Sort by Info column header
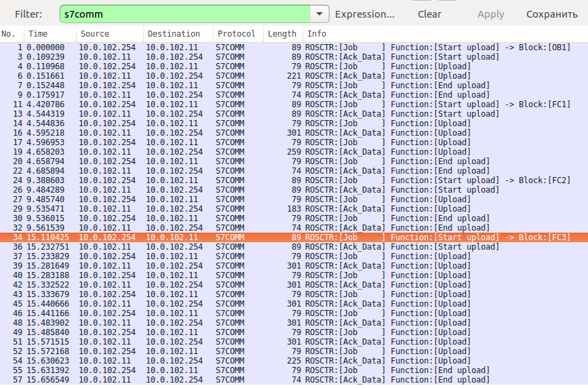Viewport: 588px width, 388px height. pyautogui.click(x=445, y=34)
